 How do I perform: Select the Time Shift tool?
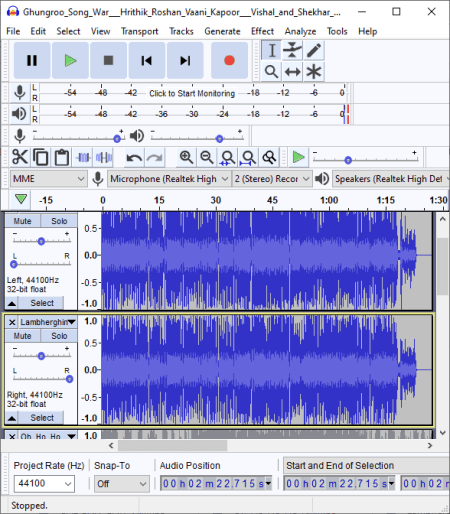pyautogui.click(x=292, y=71)
